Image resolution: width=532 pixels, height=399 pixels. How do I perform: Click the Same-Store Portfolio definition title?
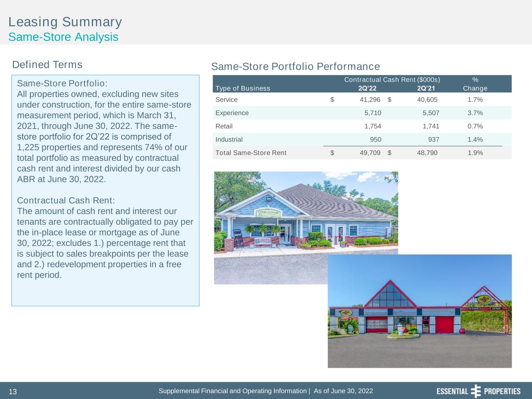(x=62, y=83)
